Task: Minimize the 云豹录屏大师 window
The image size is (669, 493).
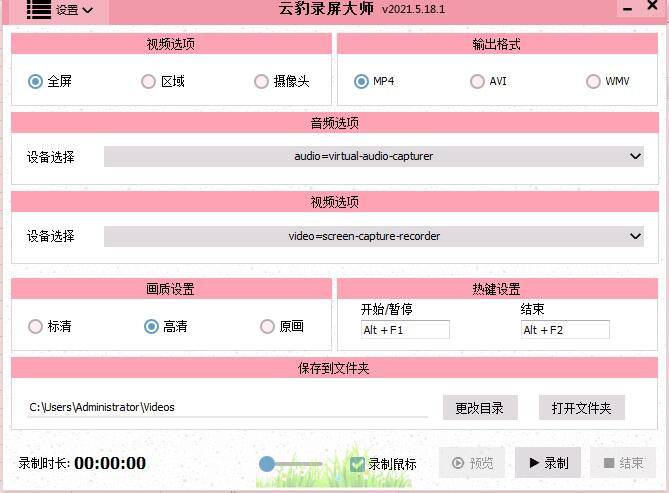Action: click(627, 8)
